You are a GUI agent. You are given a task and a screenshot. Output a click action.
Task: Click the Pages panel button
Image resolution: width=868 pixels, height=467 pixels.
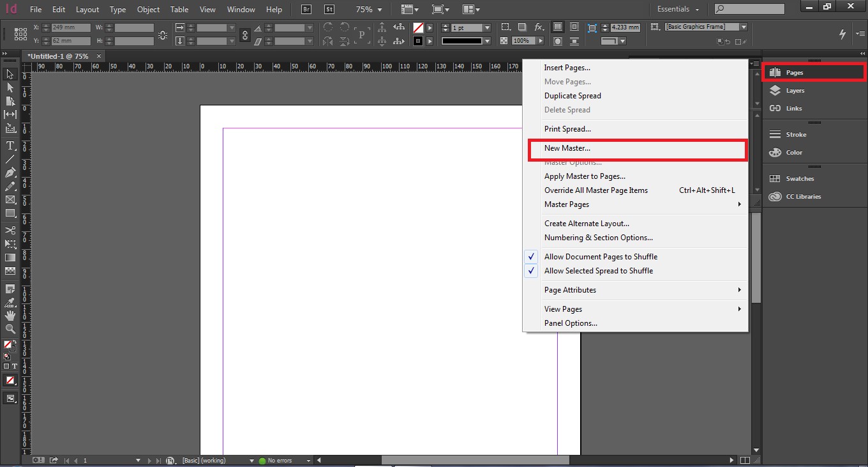click(814, 73)
